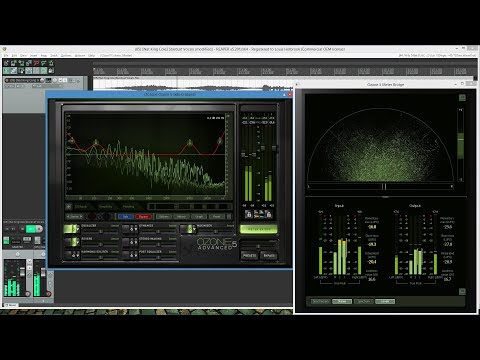Click the red Bypass button in Ozone
Screen dimensions: 480x360
coord(143,216)
